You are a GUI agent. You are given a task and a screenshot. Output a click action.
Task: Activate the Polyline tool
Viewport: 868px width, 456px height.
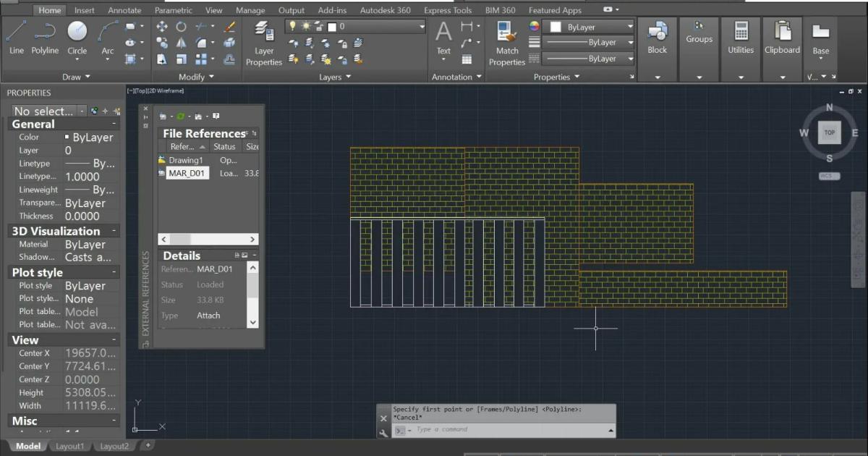(x=45, y=38)
